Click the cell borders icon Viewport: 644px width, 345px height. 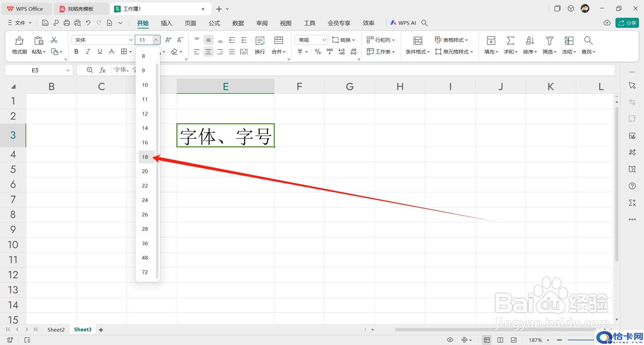pyautogui.click(x=124, y=52)
